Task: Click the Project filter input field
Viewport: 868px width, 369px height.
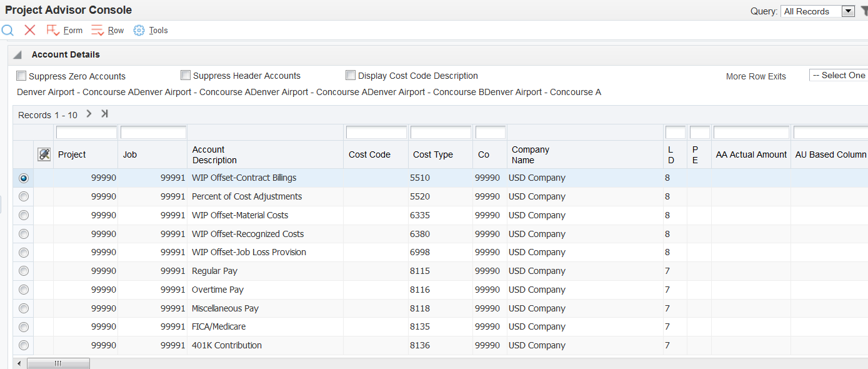Action: [86, 133]
